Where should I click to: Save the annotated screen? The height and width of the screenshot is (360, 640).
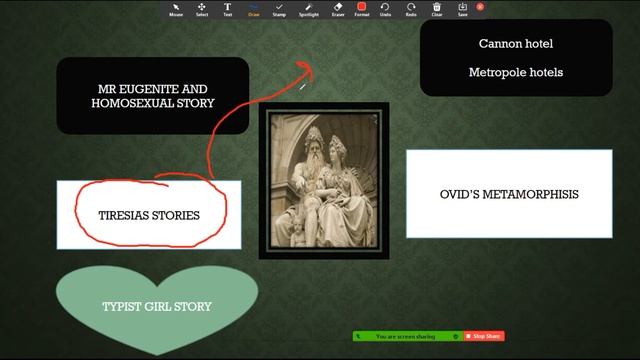point(462,9)
